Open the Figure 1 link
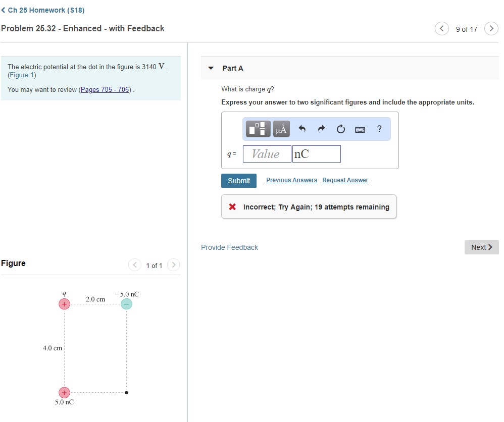Viewport: 504px width, 422px height. coord(22,75)
